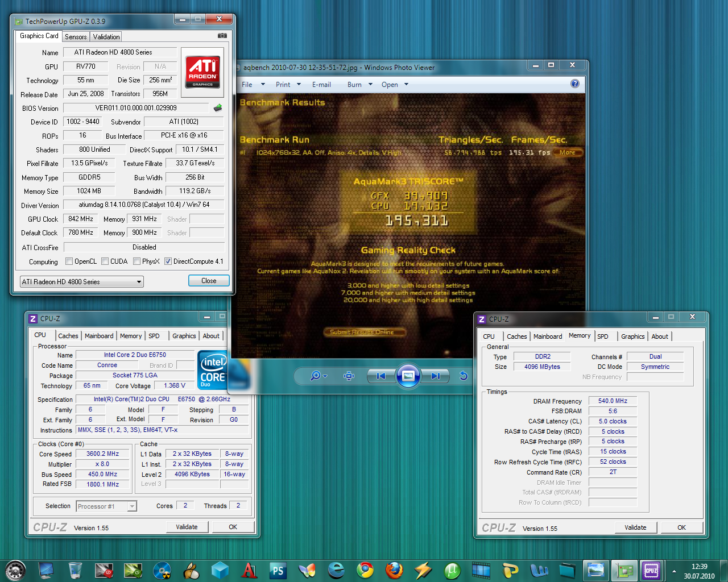Click OK in the left CPU-Z window

(x=233, y=527)
